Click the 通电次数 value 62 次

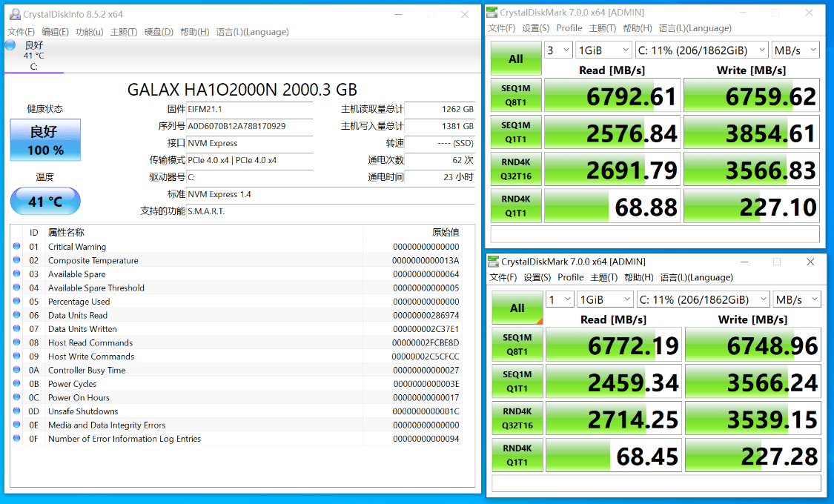coord(440,160)
